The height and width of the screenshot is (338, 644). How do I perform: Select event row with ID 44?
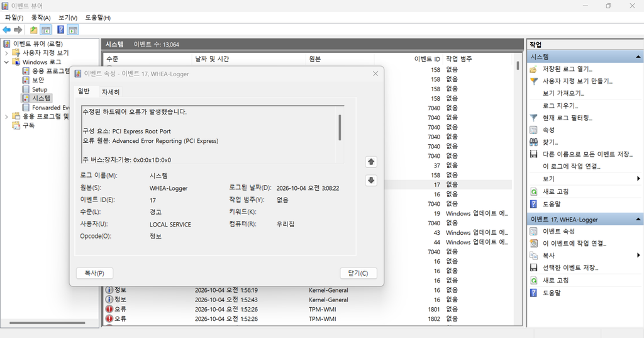tap(448, 242)
